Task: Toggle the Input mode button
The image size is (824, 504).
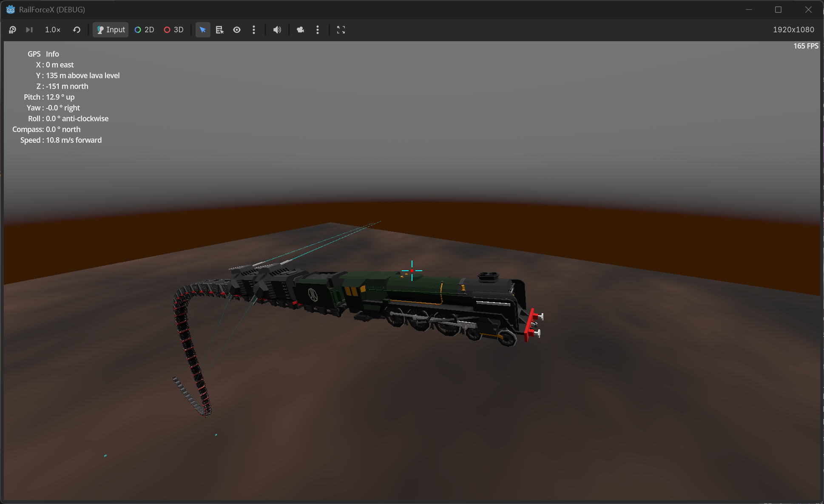Action: point(111,30)
